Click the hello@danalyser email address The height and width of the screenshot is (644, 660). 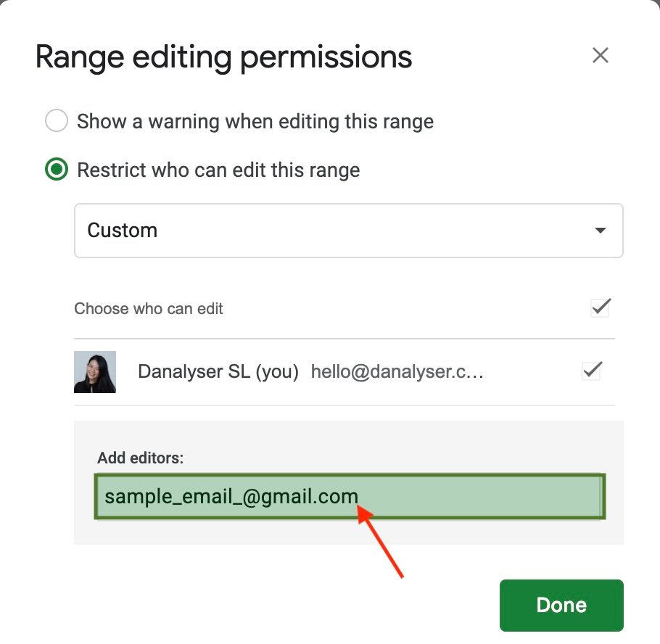(397, 372)
